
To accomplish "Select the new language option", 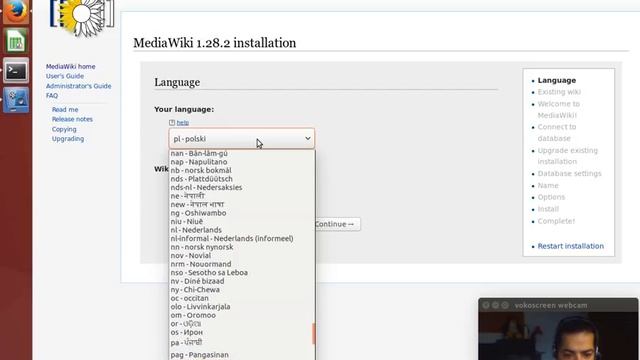I will coord(242,204).
